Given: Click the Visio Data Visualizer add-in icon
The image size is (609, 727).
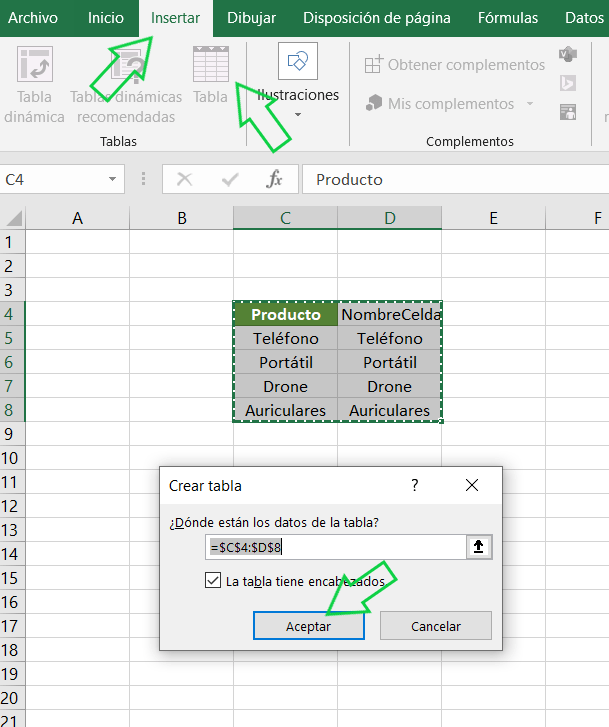Looking at the screenshot, I should pos(568,55).
